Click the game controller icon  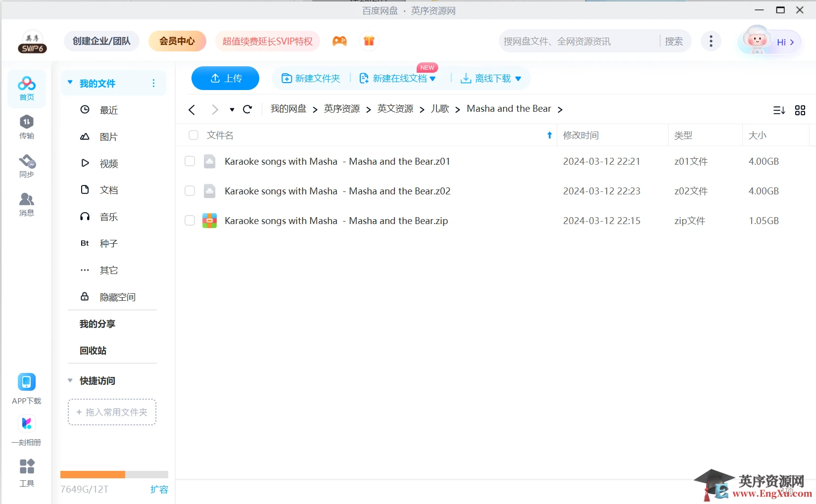click(339, 41)
